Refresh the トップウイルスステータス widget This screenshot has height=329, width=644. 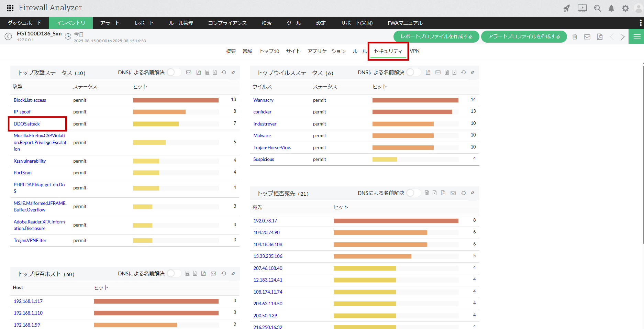coord(463,73)
